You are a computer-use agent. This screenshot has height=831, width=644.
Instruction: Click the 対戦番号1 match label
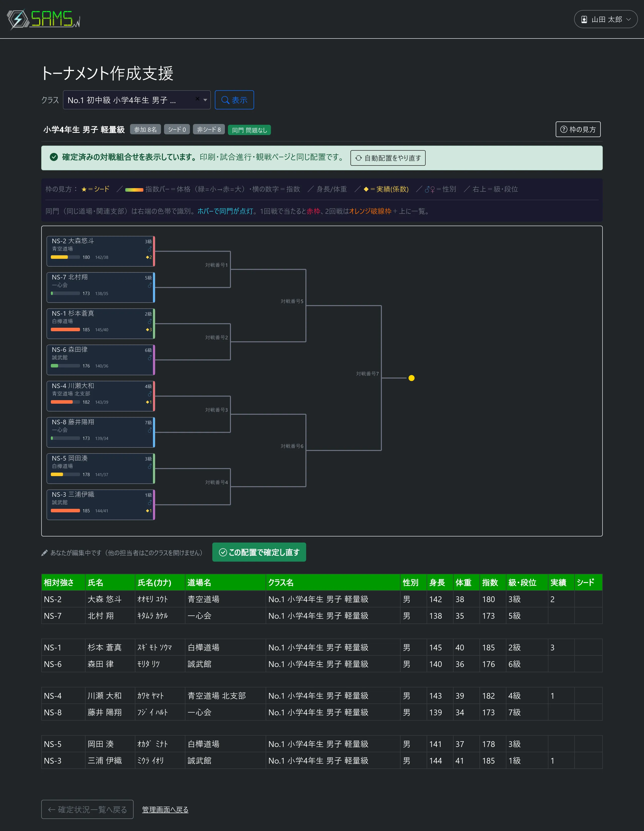217,265
